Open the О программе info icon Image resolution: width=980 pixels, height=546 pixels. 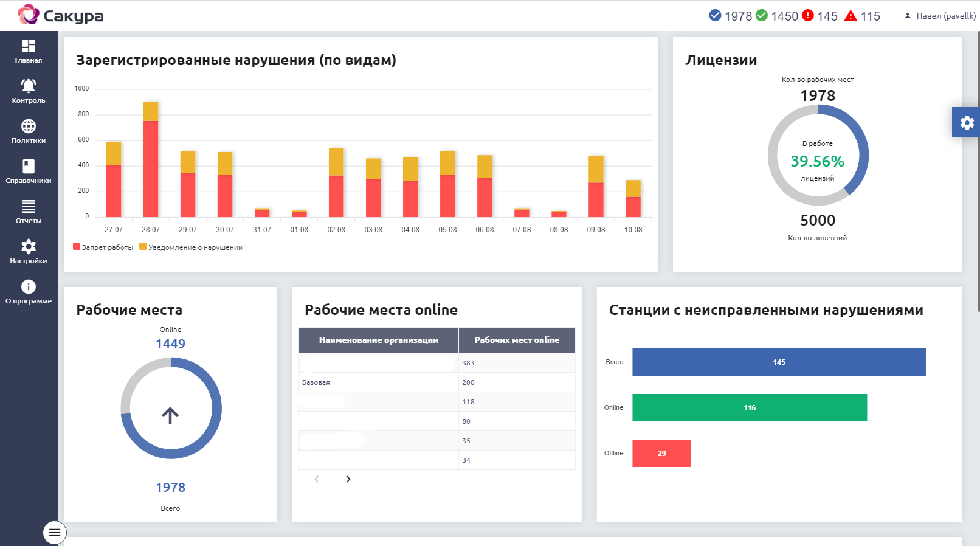[x=29, y=286]
